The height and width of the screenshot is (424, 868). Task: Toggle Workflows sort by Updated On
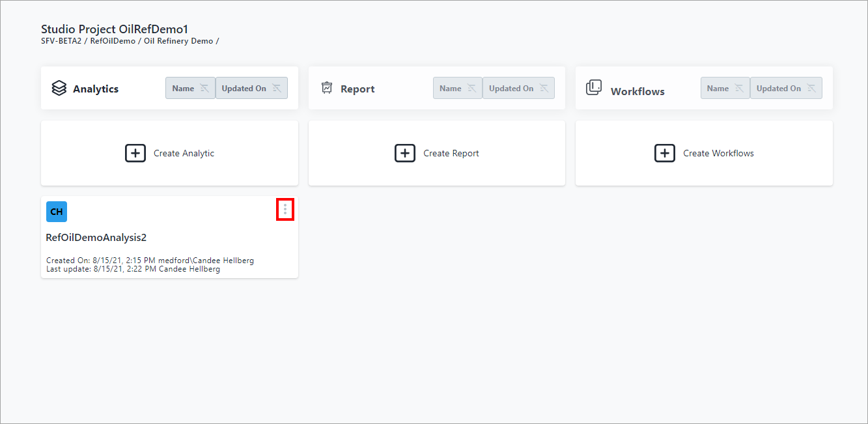tap(786, 89)
